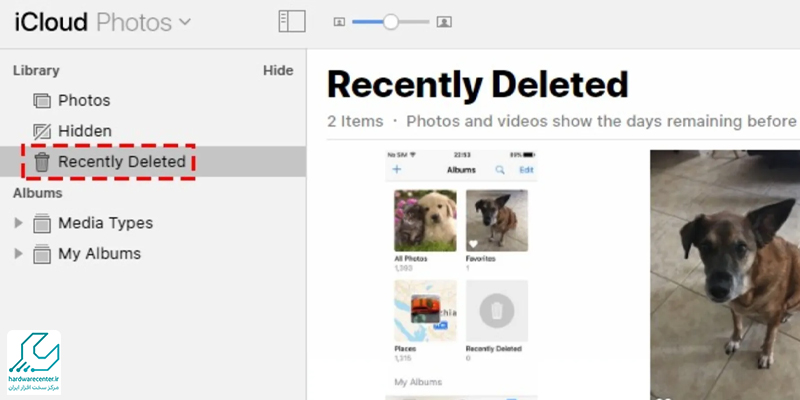800x400 pixels.
Task: Open My Albums label
Action: [x=99, y=254]
